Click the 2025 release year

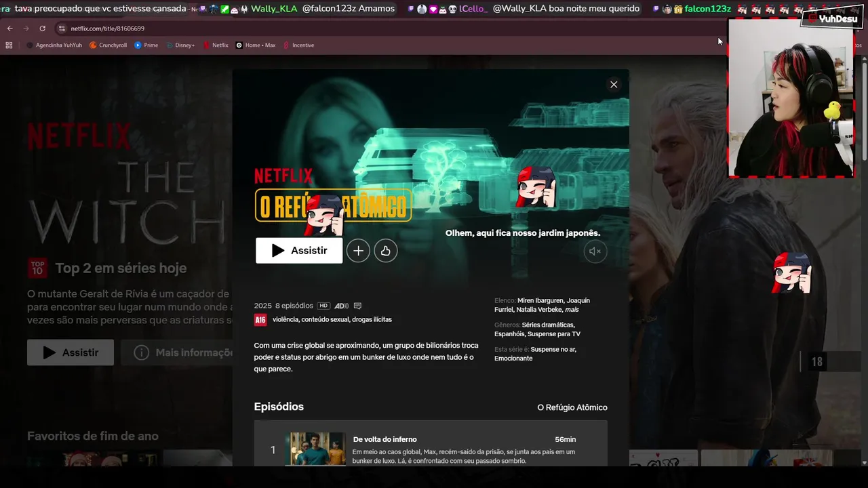262,306
